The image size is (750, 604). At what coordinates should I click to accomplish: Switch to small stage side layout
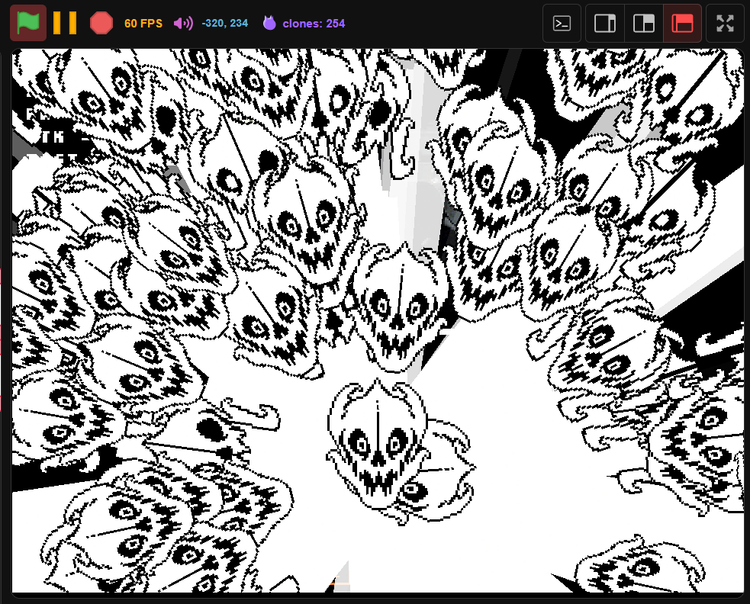(x=605, y=23)
